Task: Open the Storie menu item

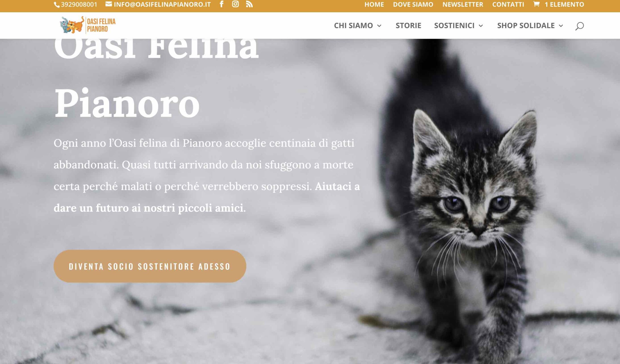Action: tap(408, 26)
